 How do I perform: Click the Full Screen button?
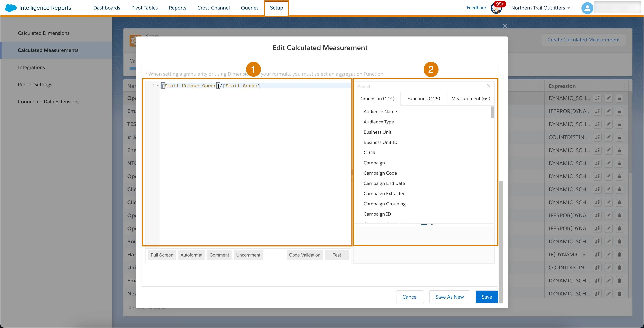(x=161, y=255)
